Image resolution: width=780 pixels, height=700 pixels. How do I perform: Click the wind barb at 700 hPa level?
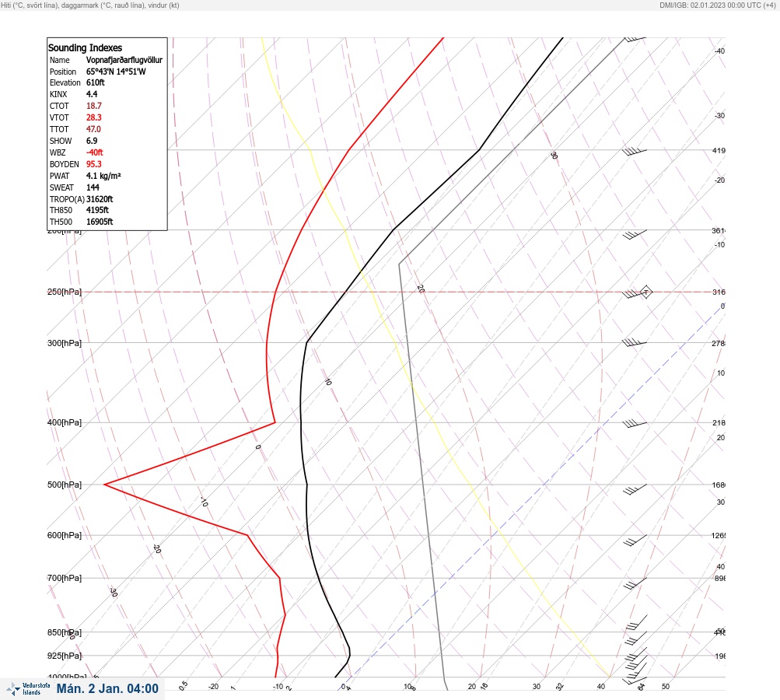point(635,583)
